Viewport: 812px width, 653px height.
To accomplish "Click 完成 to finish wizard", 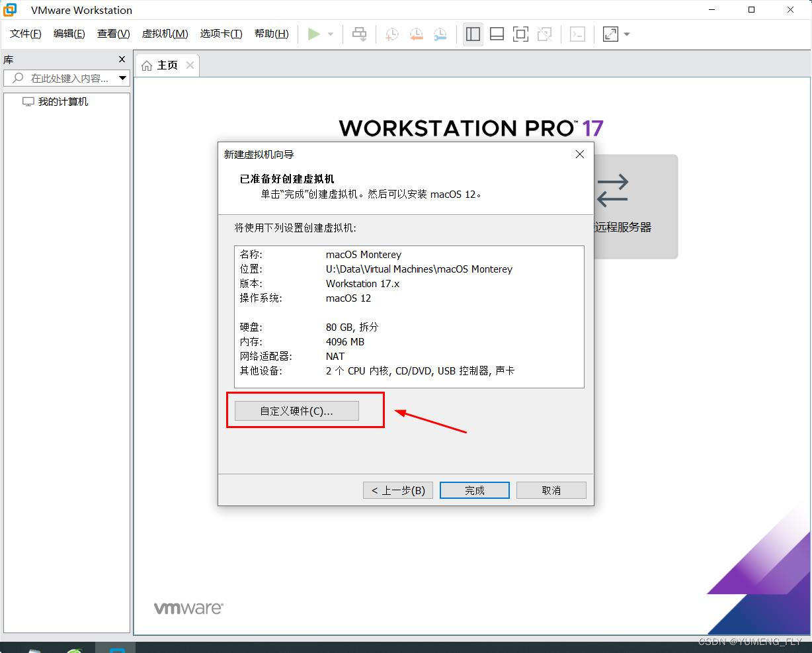I will pos(475,490).
